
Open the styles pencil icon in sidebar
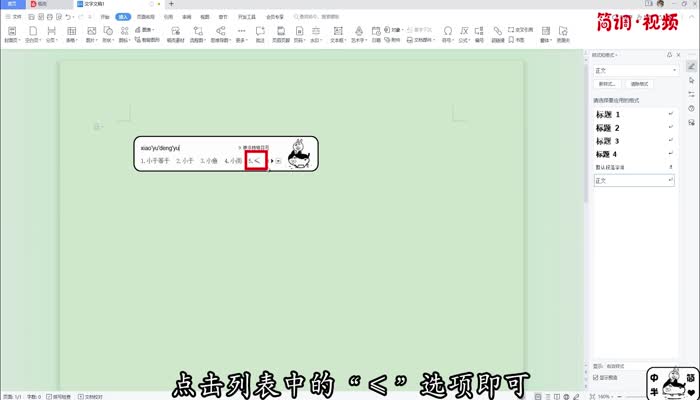click(691, 66)
